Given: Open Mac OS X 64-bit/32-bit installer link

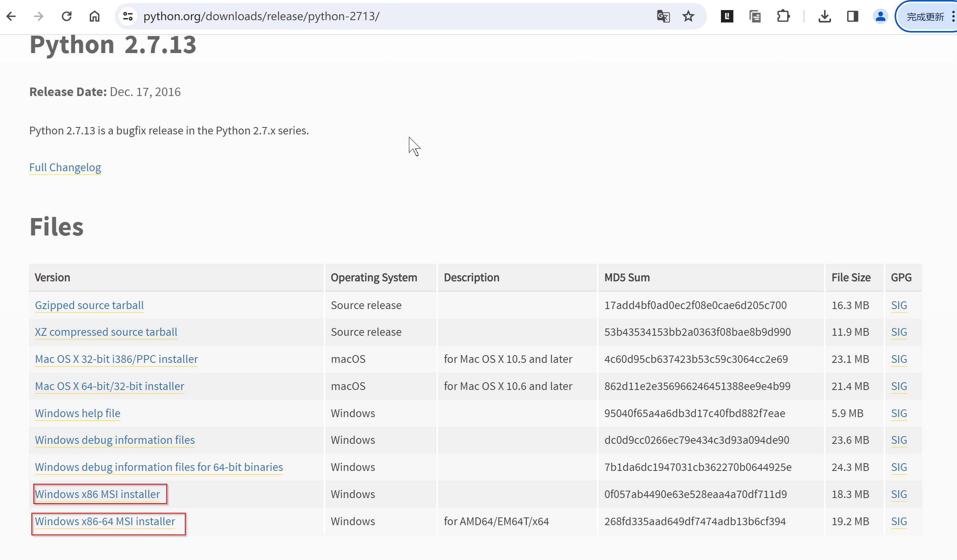Looking at the screenshot, I should pos(109,386).
